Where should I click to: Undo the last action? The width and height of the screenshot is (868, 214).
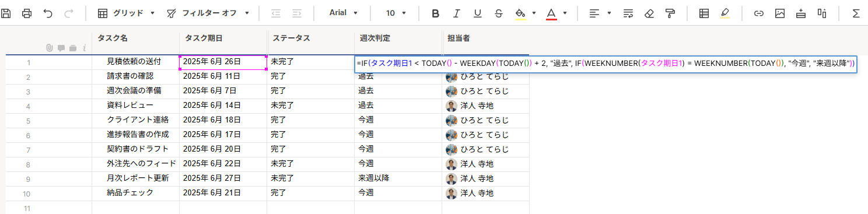(x=48, y=13)
